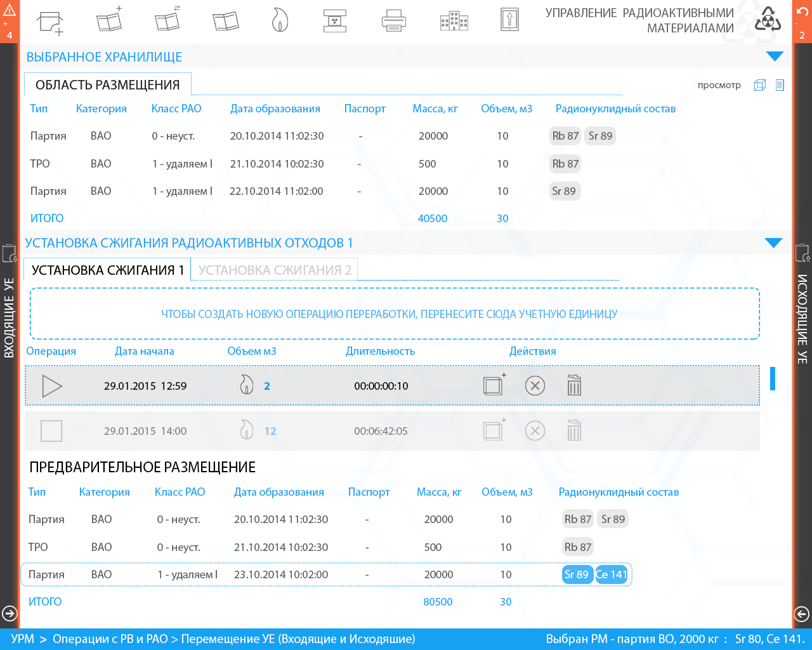
Task: Click the dashed drop zone for new operation
Action: (395, 314)
